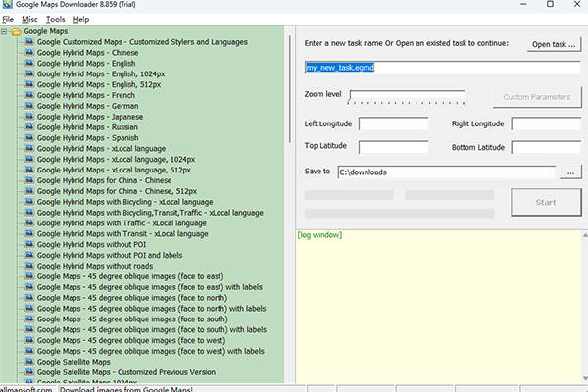
Task: Click the Zoom level slider
Action: pyautogui.click(x=407, y=97)
